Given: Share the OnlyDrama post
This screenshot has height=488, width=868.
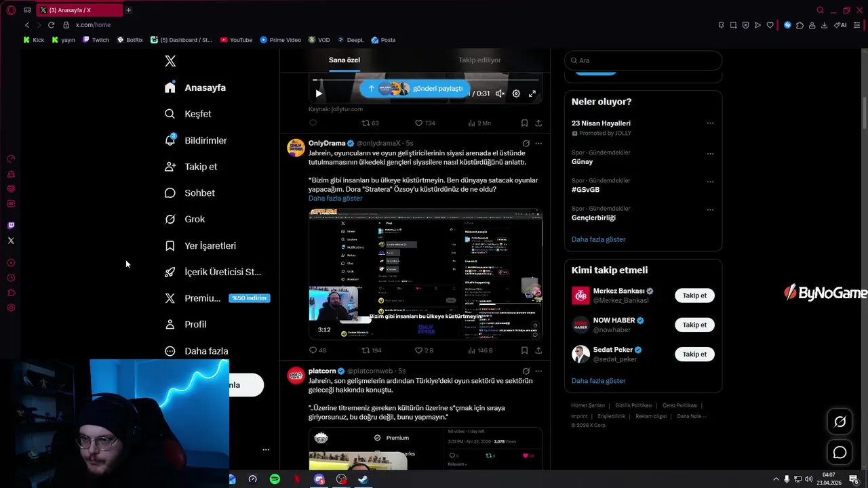Looking at the screenshot, I should coord(538,350).
